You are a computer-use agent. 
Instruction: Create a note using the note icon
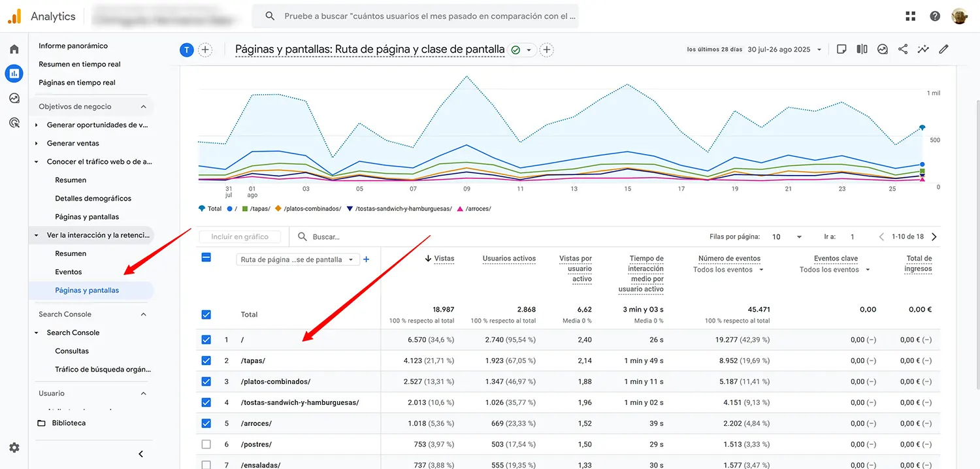point(841,49)
